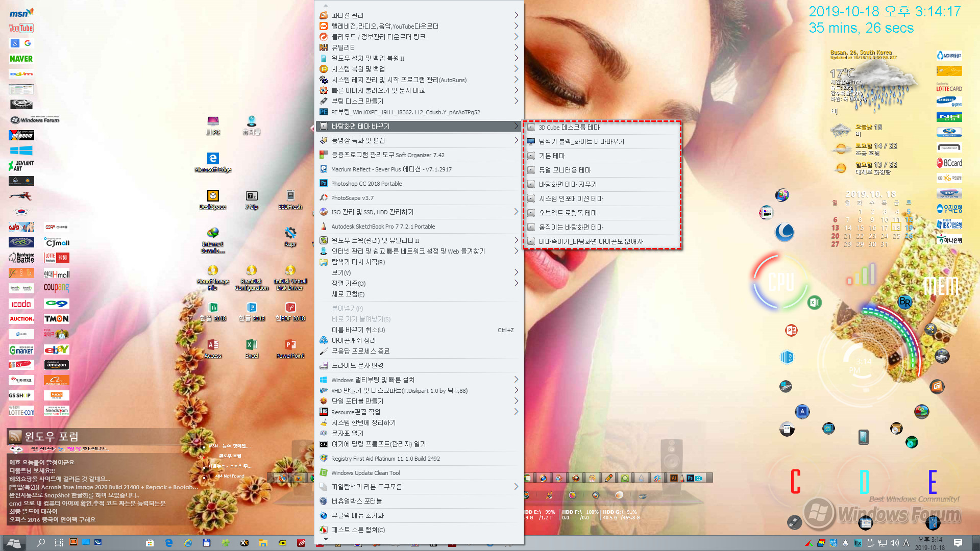
Task: Select the Rapr desktop icon
Action: click(290, 237)
